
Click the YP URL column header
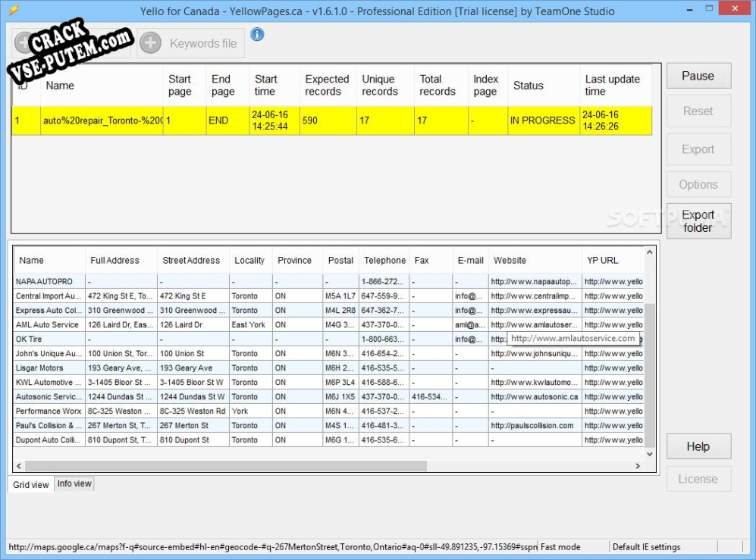(x=613, y=260)
